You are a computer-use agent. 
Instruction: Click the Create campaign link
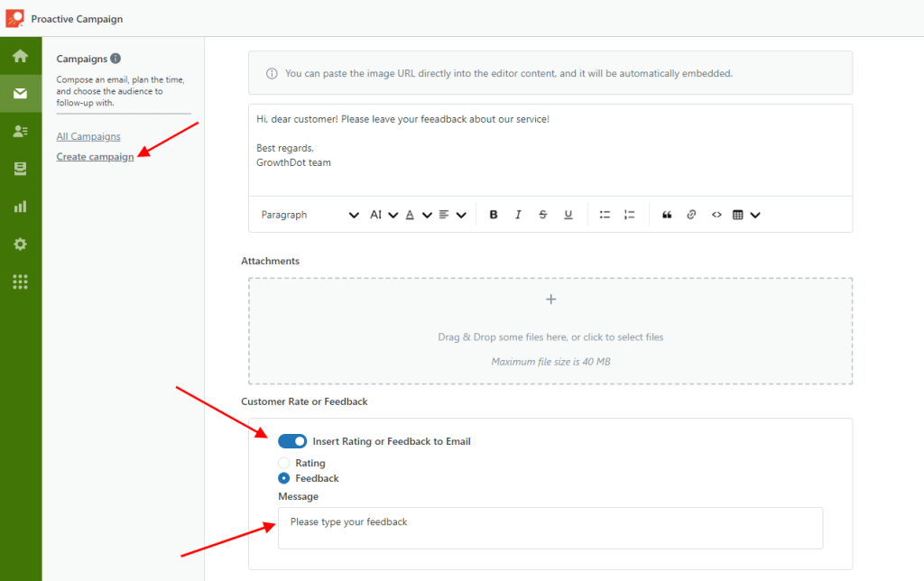tap(95, 156)
